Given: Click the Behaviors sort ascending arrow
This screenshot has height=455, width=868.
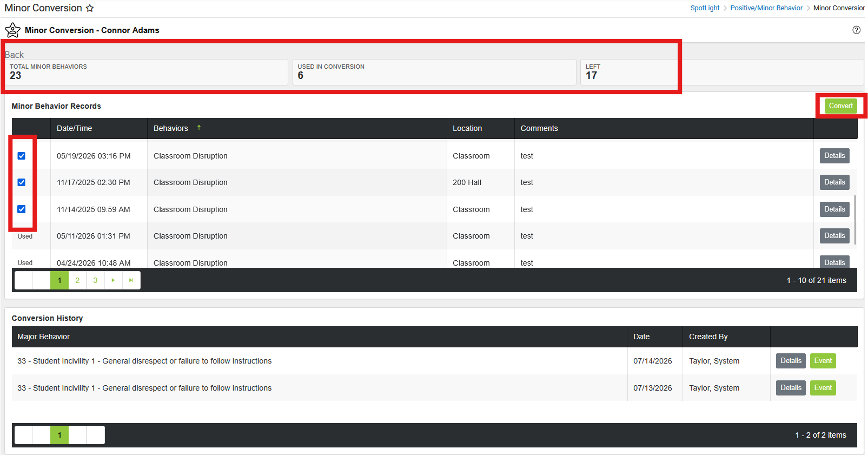Looking at the screenshot, I should tap(199, 128).
